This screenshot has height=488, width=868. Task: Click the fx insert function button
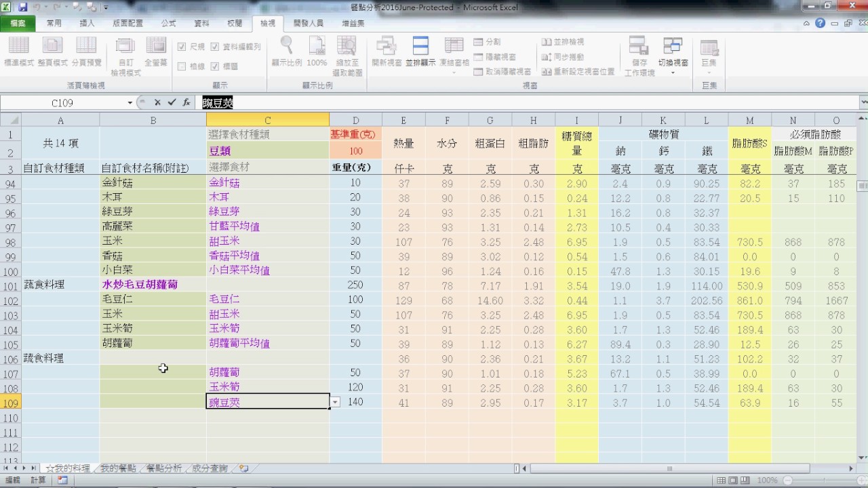click(186, 102)
